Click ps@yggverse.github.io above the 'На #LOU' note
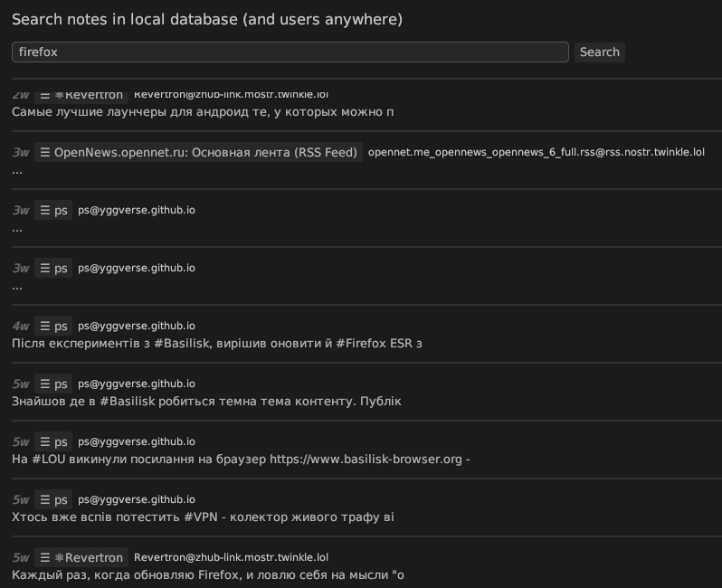Viewport: 722px width, 588px height. click(137, 442)
